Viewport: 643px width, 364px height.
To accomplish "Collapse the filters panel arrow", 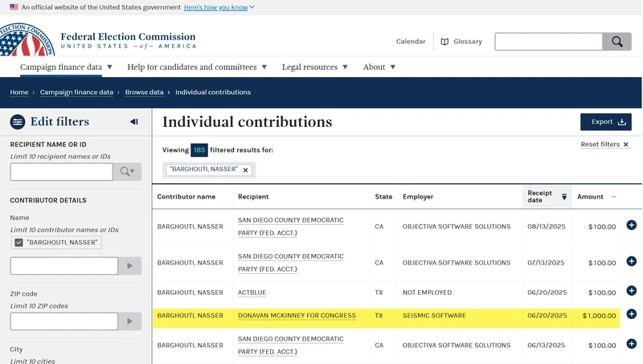I will (134, 122).
